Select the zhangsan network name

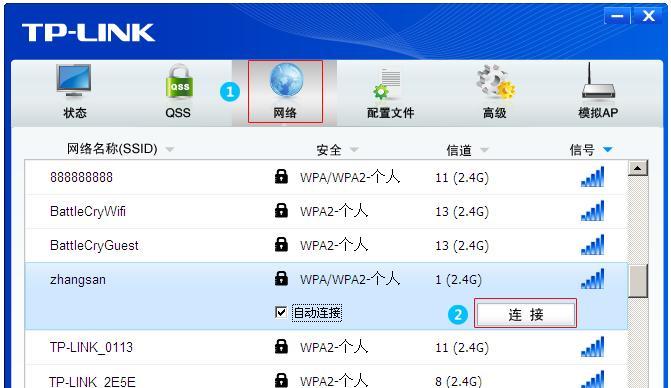pyautogui.click(x=77, y=280)
